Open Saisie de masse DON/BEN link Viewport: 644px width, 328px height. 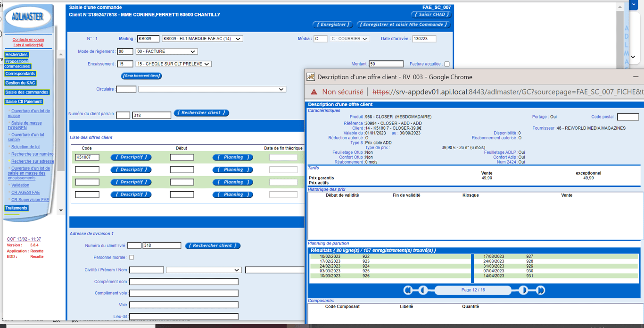[25, 126]
